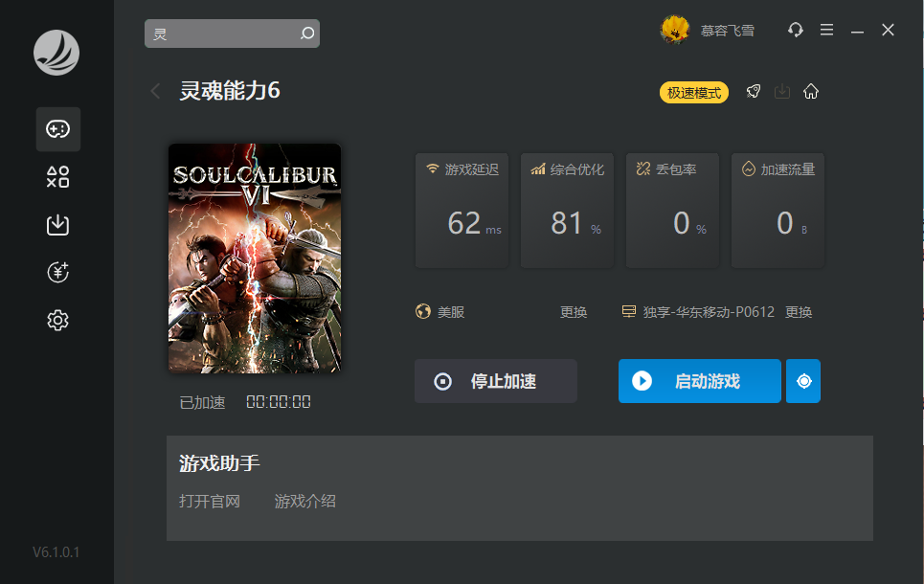This screenshot has width=924, height=584.
Task: Click the Soulcalibur VI cover image
Action: pyautogui.click(x=255, y=258)
